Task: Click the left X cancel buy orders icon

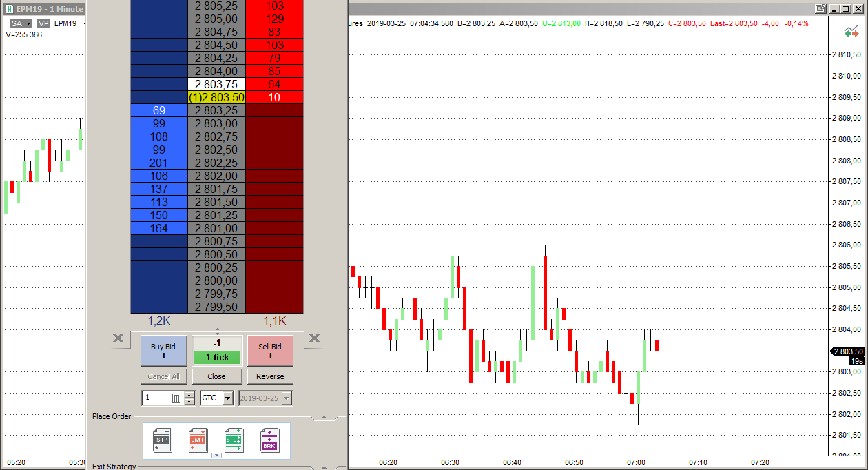Action: 118,338
